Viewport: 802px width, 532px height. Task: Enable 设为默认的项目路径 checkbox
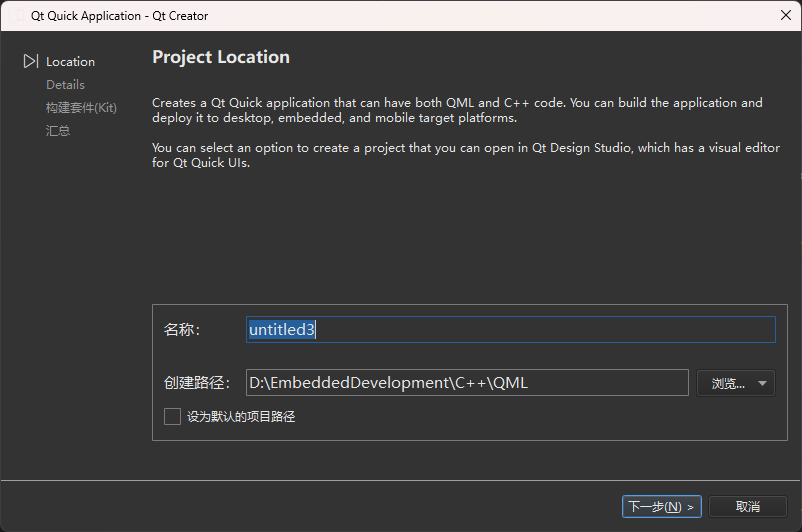pos(172,416)
